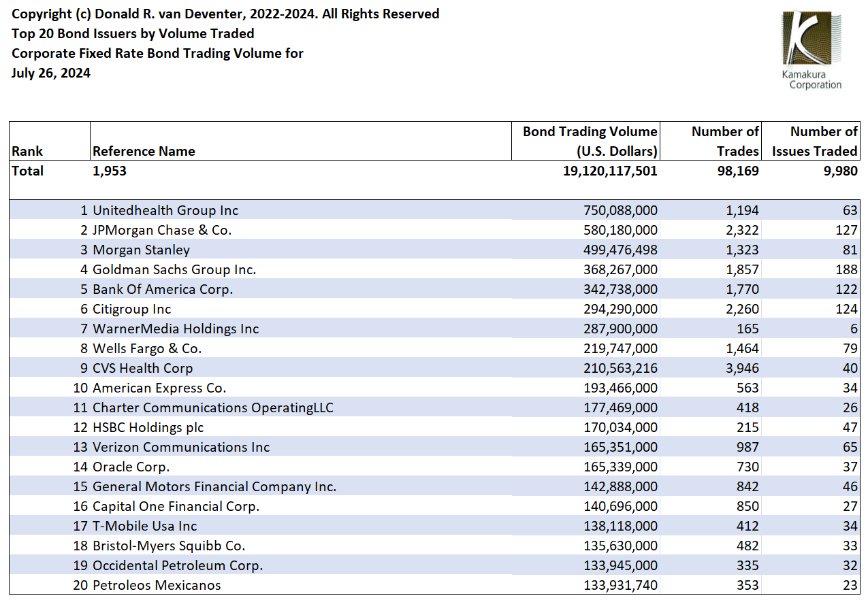
Task: Click Goldman Sachs issues traded 188
Action: (x=847, y=269)
